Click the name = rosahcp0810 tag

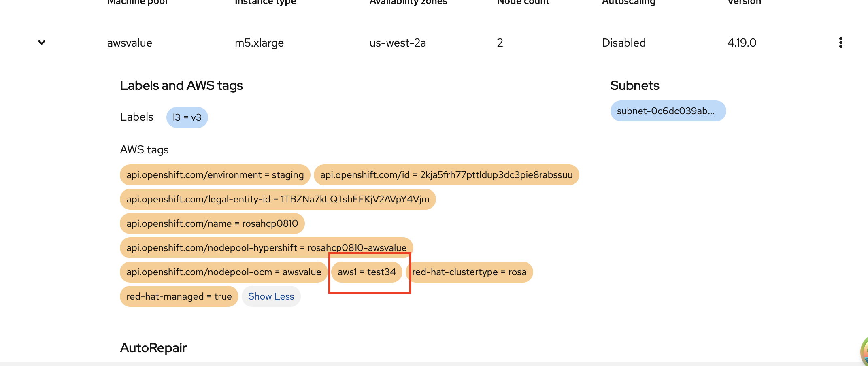(212, 223)
